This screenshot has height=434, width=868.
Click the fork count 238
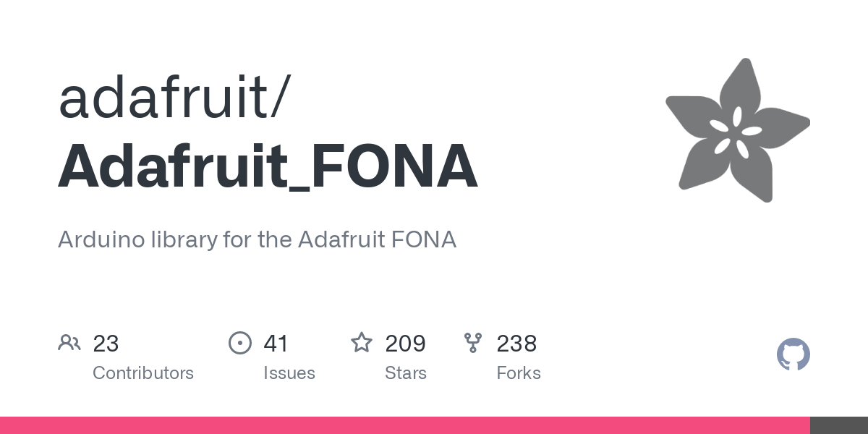pos(516,344)
